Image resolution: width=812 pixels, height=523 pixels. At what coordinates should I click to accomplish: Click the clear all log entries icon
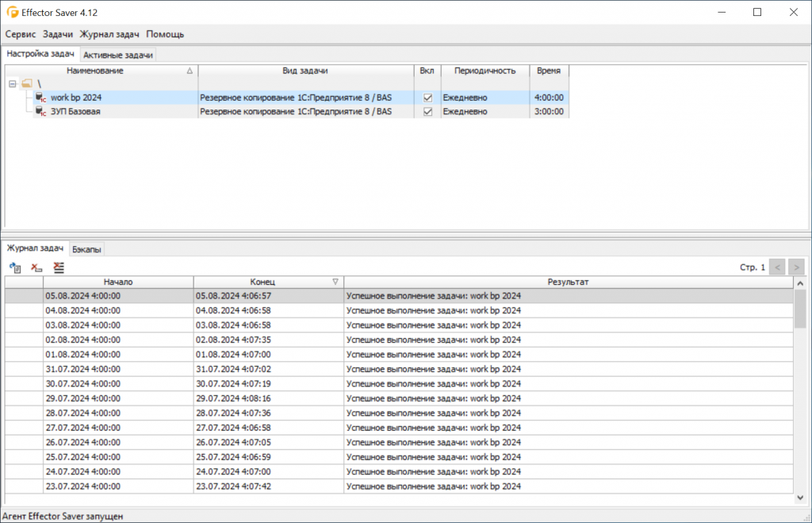click(58, 267)
